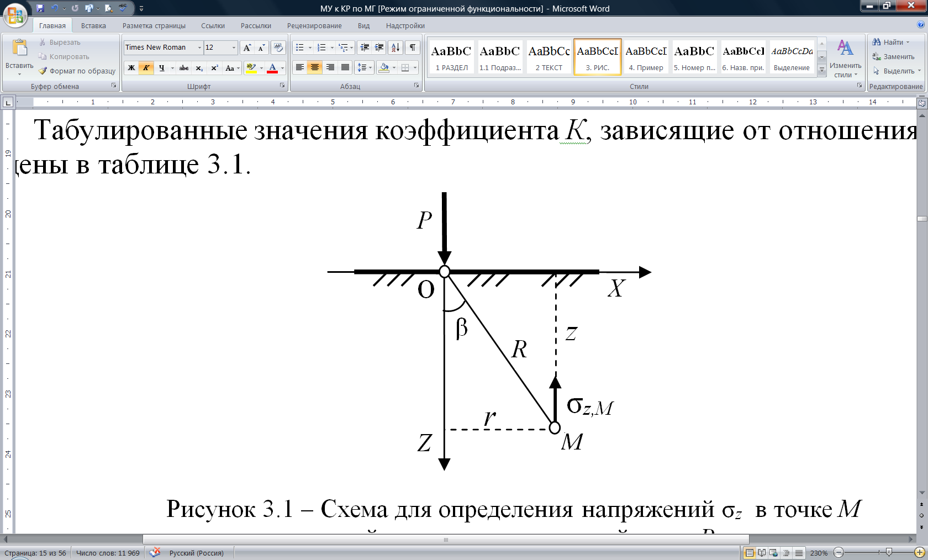Click the Sort А-Я icon
Image resolution: width=928 pixels, height=560 pixels.
(396, 47)
